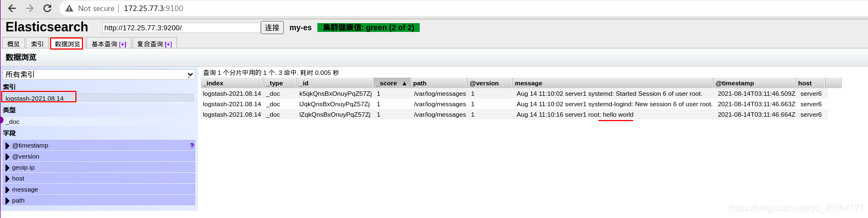
Task: Sort results by @timestamp column header
Action: (755, 83)
